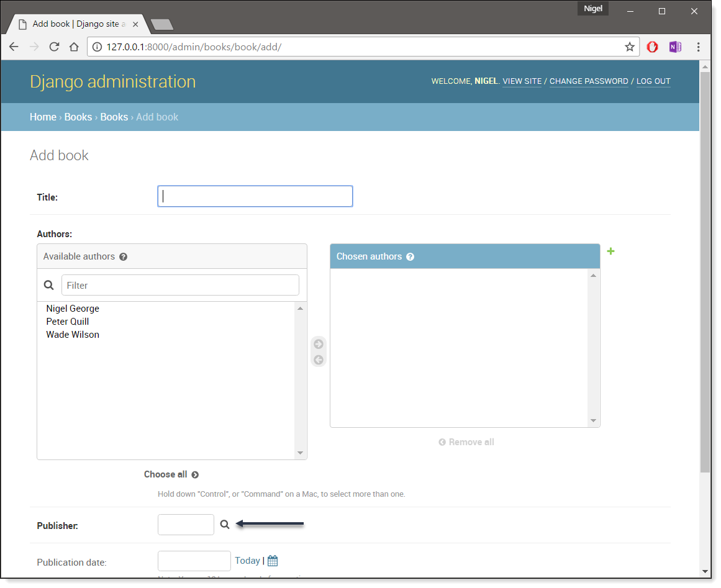This screenshot has height=588, width=721.
Task: Select Nigel George in available authors
Action: point(73,309)
